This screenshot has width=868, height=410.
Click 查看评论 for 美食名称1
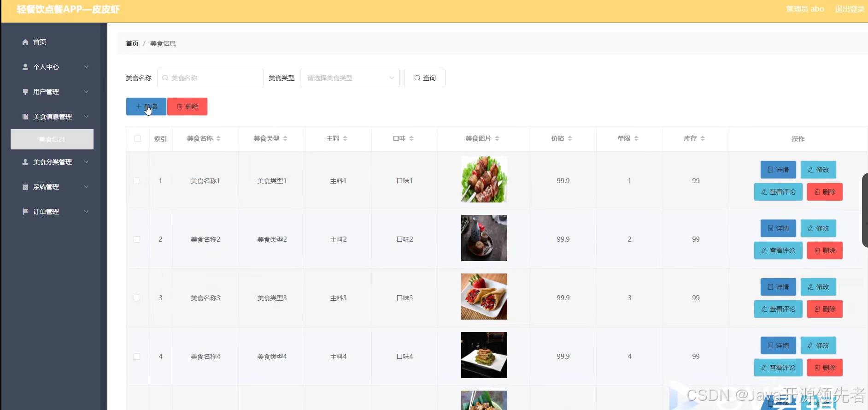coord(778,192)
